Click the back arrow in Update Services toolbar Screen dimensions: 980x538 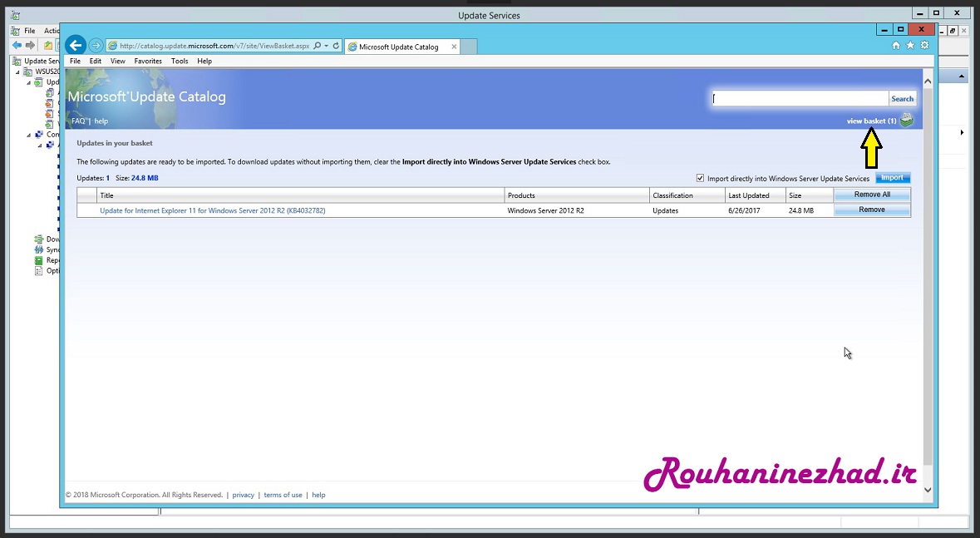17,45
